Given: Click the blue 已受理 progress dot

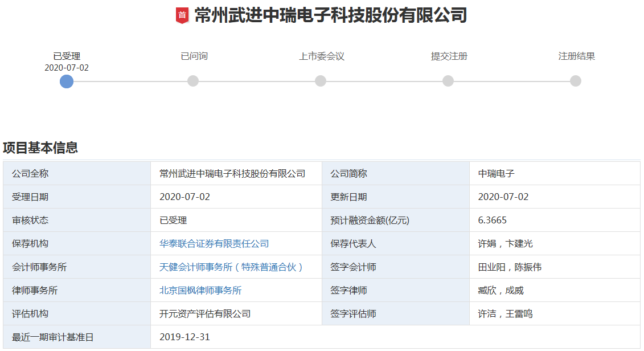Looking at the screenshot, I should (x=66, y=81).
